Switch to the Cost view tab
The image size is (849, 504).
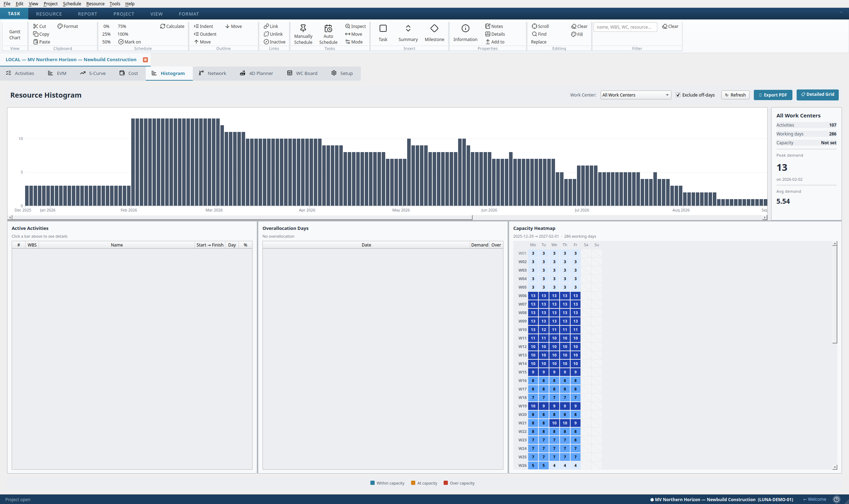pyautogui.click(x=128, y=73)
